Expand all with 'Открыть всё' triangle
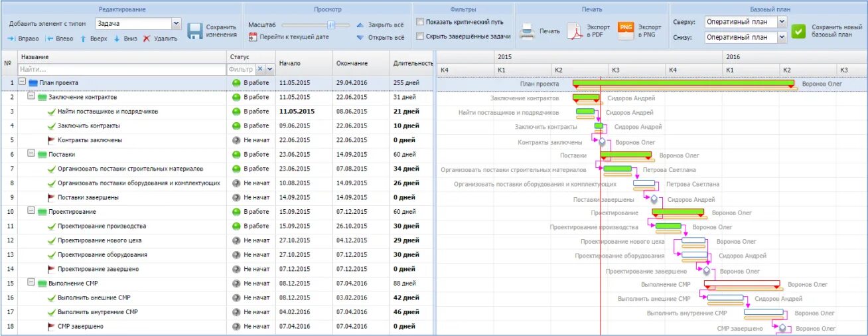Screen dimensions: 868x336 [360, 38]
